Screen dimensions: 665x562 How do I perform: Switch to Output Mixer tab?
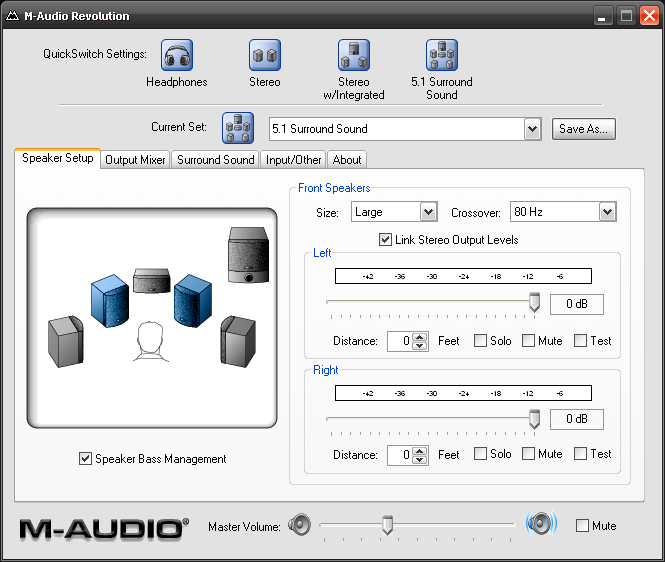[x=135, y=160]
